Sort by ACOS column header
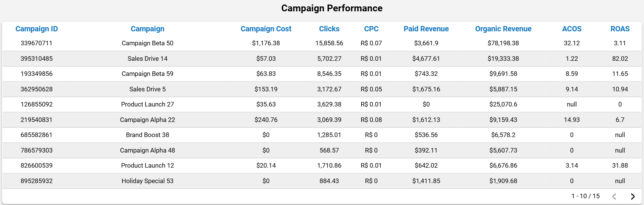Screen dimensions: 644x205 (x=571, y=29)
